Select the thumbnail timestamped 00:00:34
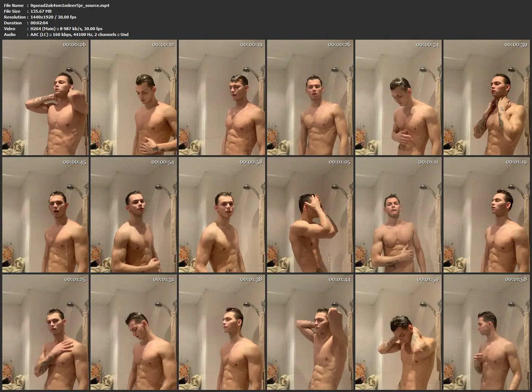The image size is (532, 392). click(398, 97)
